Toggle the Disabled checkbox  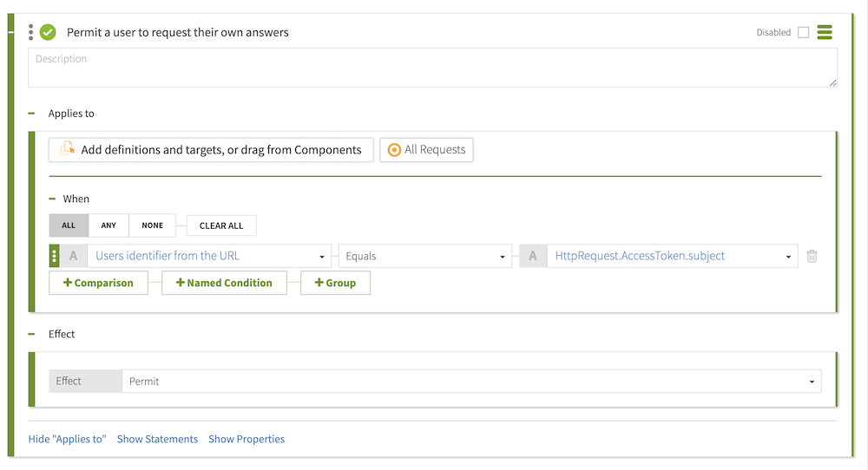point(803,32)
